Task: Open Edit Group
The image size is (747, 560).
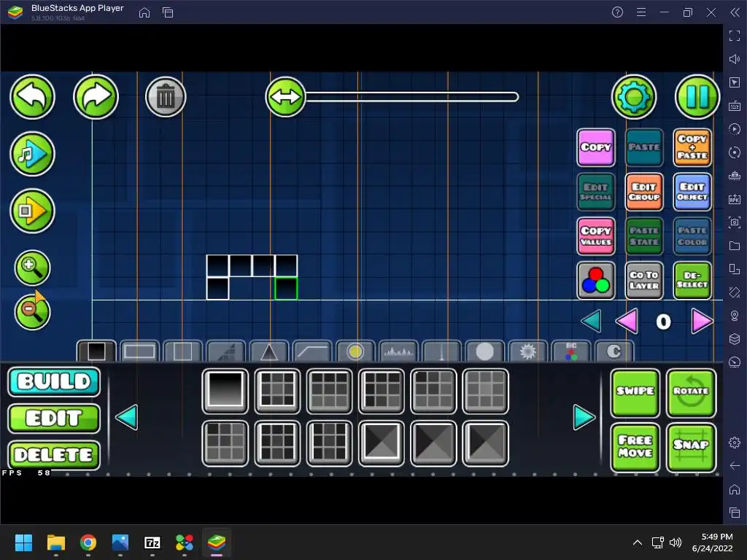Action: pos(643,192)
